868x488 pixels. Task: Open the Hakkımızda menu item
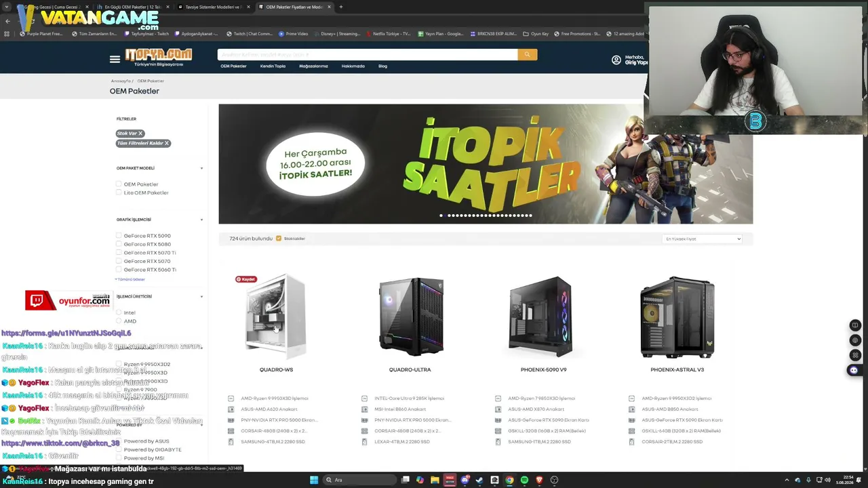pos(353,66)
